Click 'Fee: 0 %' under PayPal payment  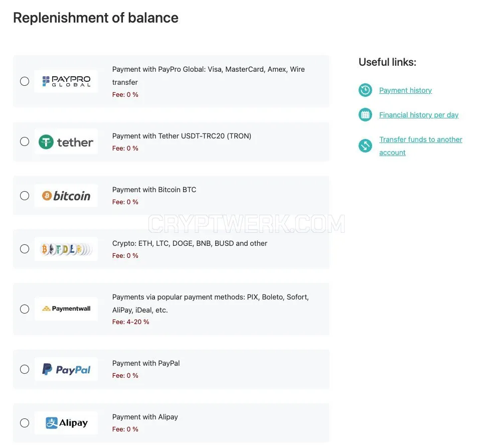pos(125,376)
